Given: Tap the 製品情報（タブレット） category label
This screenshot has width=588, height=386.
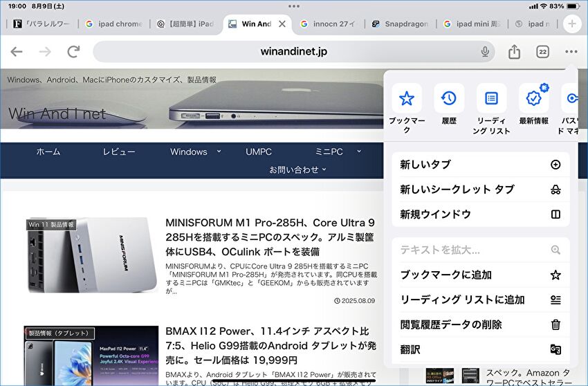Looking at the screenshot, I should [59, 333].
